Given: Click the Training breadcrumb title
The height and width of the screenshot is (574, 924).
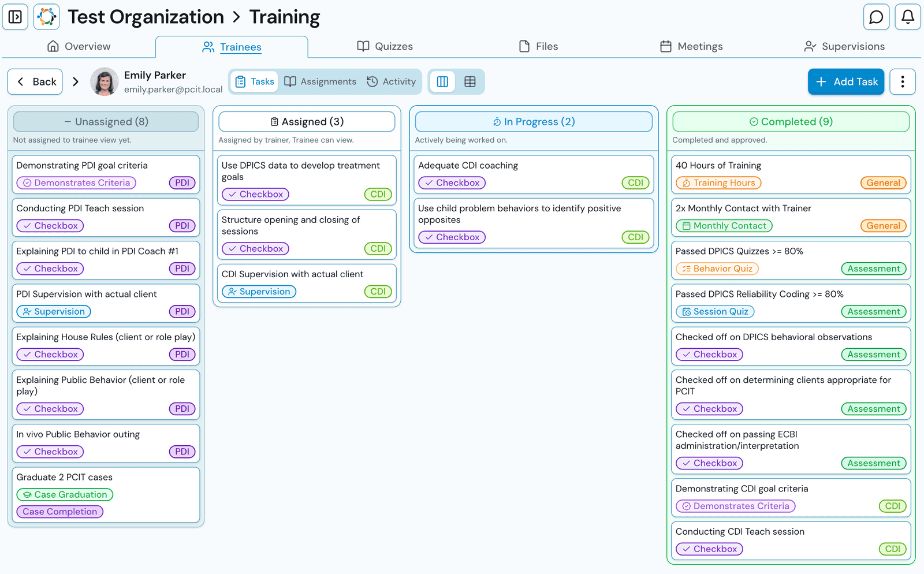Looking at the screenshot, I should pos(285,17).
